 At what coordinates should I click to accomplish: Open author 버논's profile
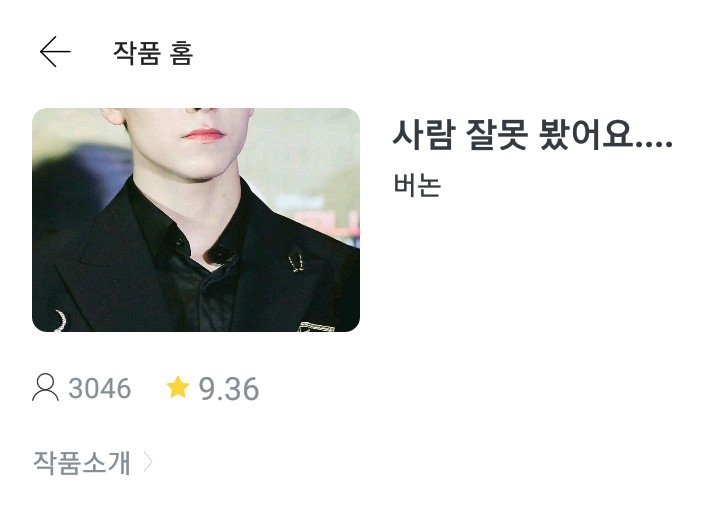point(417,185)
